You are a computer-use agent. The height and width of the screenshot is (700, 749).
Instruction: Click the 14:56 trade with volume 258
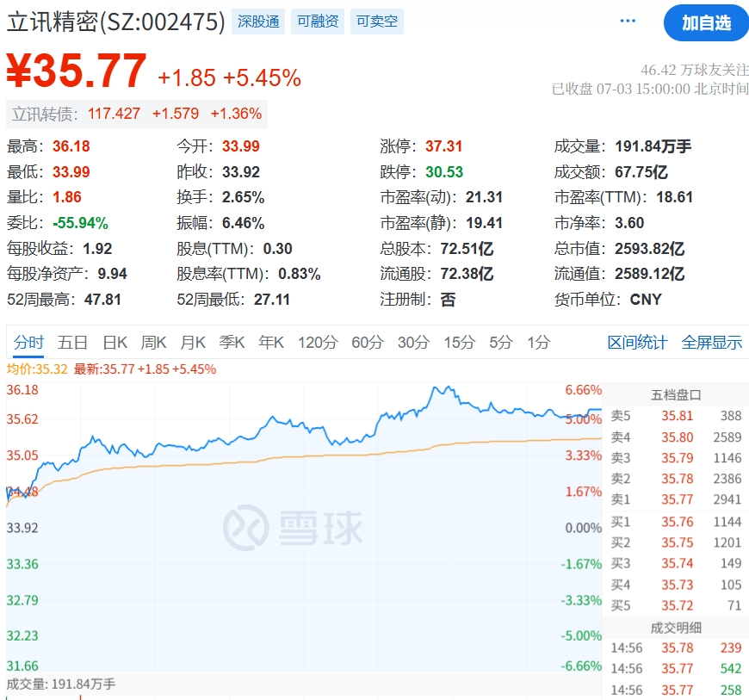676,691
